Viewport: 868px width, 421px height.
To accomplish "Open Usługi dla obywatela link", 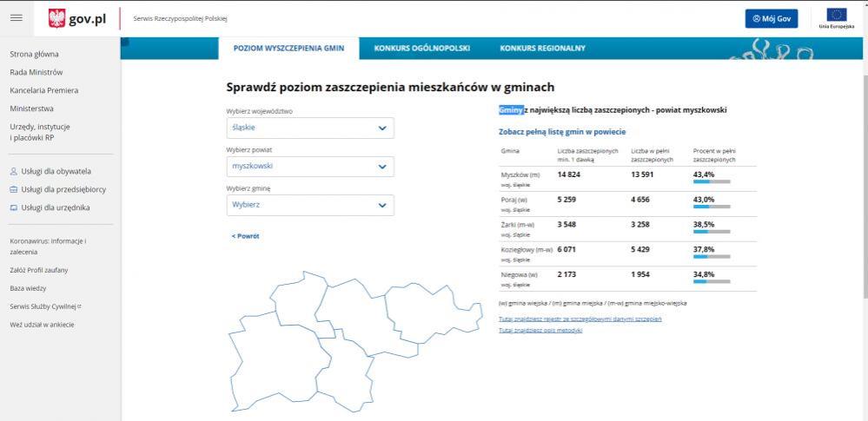I will coord(56,172).
